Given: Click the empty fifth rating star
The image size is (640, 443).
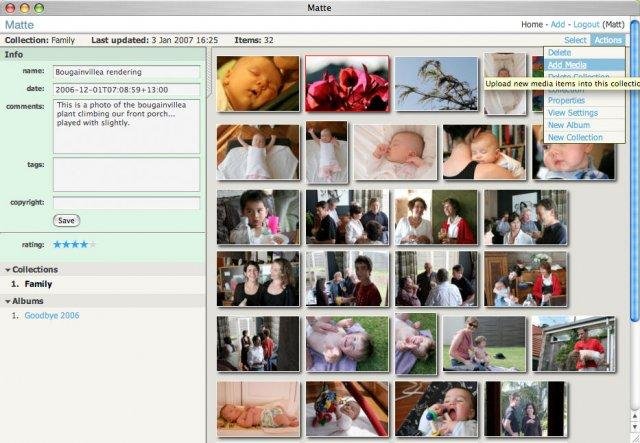Looking at the screenshot, I should pyautogui.click(x=93, y=245).
